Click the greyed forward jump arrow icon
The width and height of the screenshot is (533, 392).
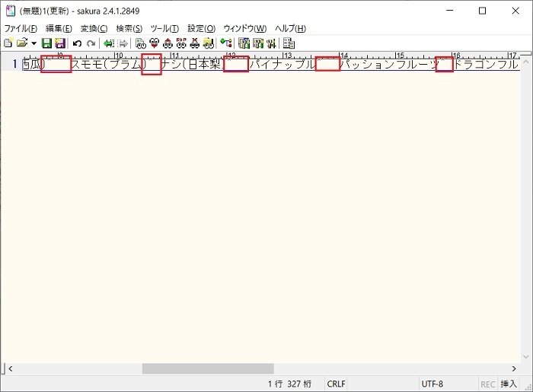[x=123, y=43]
